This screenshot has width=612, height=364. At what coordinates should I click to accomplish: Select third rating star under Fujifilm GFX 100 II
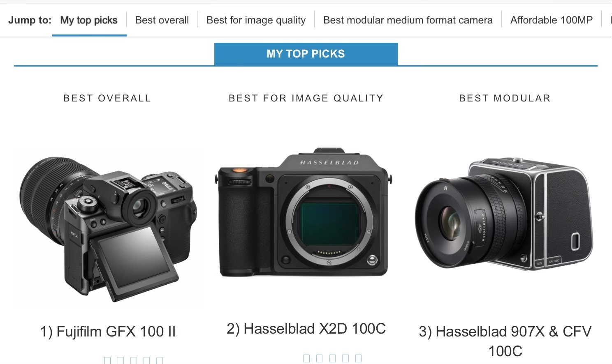coord(134,360)
